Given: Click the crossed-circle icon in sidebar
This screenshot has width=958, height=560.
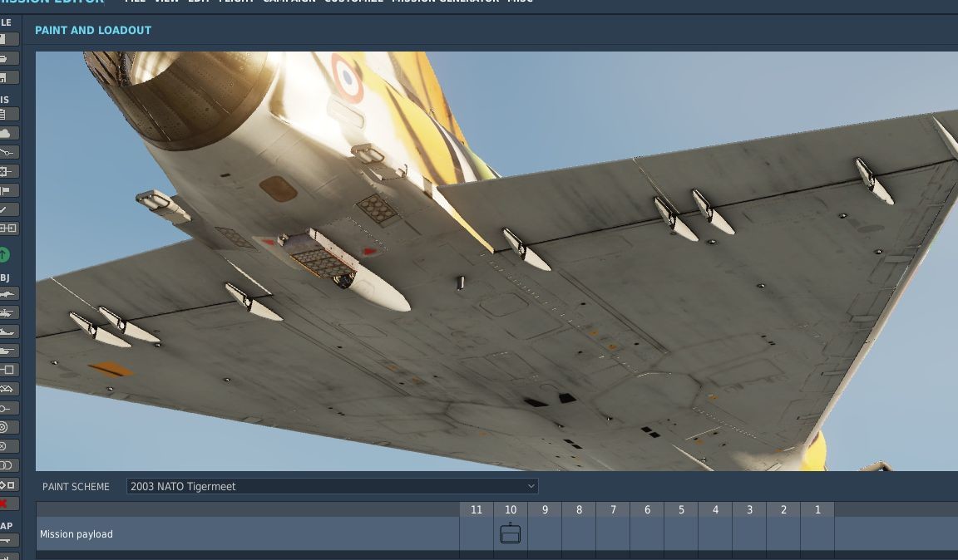Looking at the screenshot, I should coord(7,446).
